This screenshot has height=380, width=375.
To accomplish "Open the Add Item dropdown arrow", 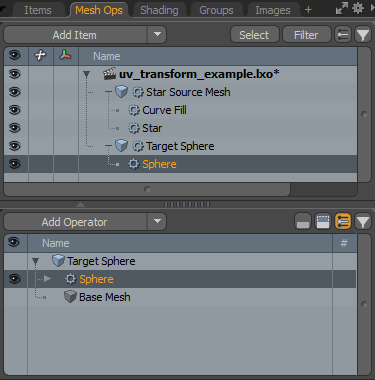I will tap(157, 35).
